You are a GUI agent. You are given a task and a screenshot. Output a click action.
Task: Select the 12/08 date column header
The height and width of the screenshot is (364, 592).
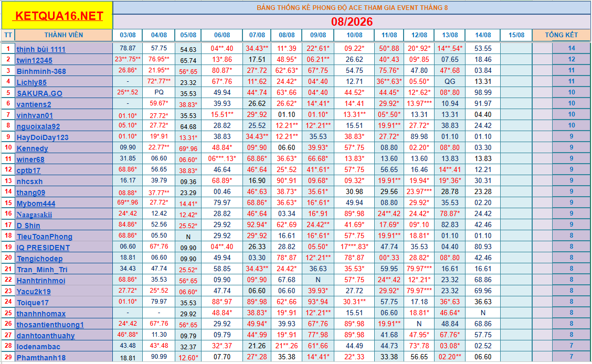419,35
